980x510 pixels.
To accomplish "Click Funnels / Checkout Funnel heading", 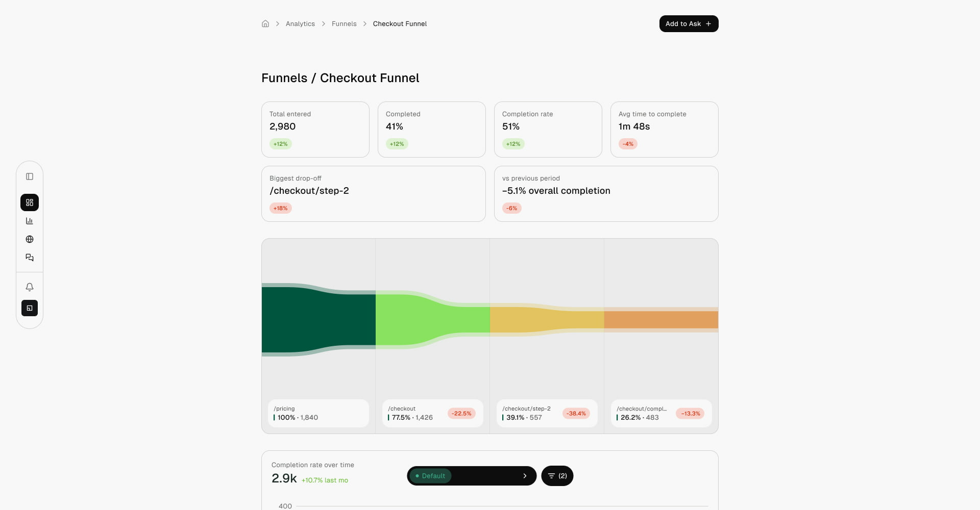I will [x=340, y=78].
